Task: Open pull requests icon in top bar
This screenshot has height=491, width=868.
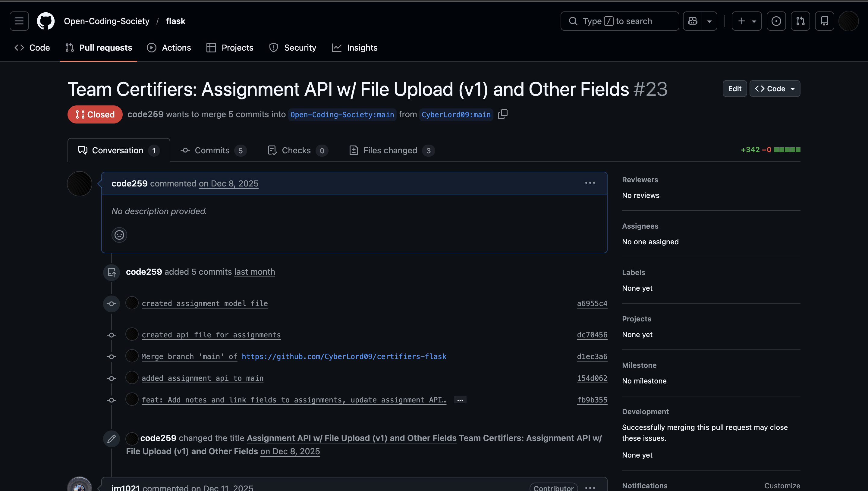Action: 800,21
